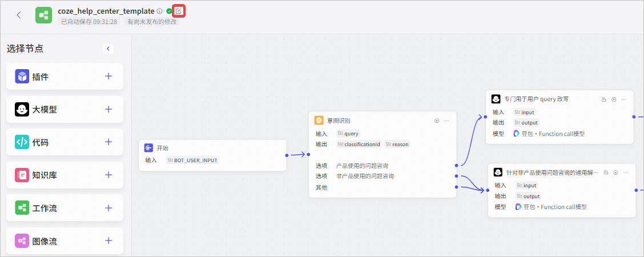Open the 意图识别 node more options menu
This screenshot has height=257, width=644.
(x=447, y=121)
